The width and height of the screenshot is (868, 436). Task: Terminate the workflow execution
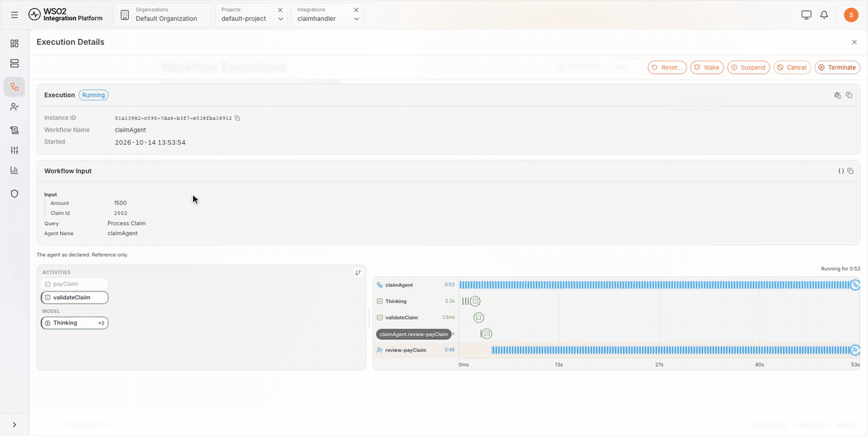(x=838, y=67)
